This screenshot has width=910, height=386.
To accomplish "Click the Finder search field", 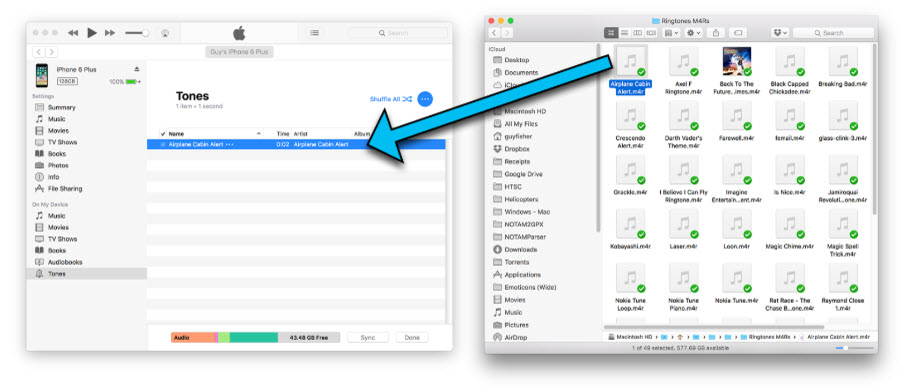I will [x=833, y=33].
